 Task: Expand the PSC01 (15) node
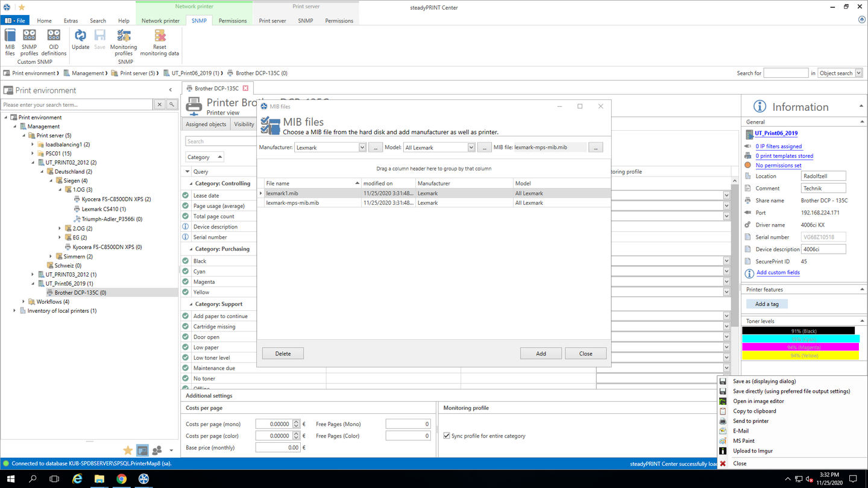tap(33, 154)
